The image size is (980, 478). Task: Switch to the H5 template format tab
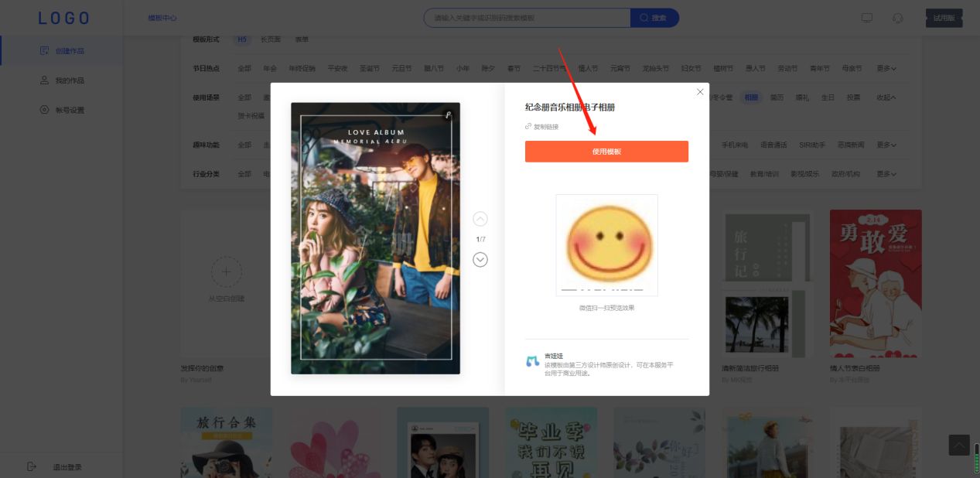(x=241, y=39)
